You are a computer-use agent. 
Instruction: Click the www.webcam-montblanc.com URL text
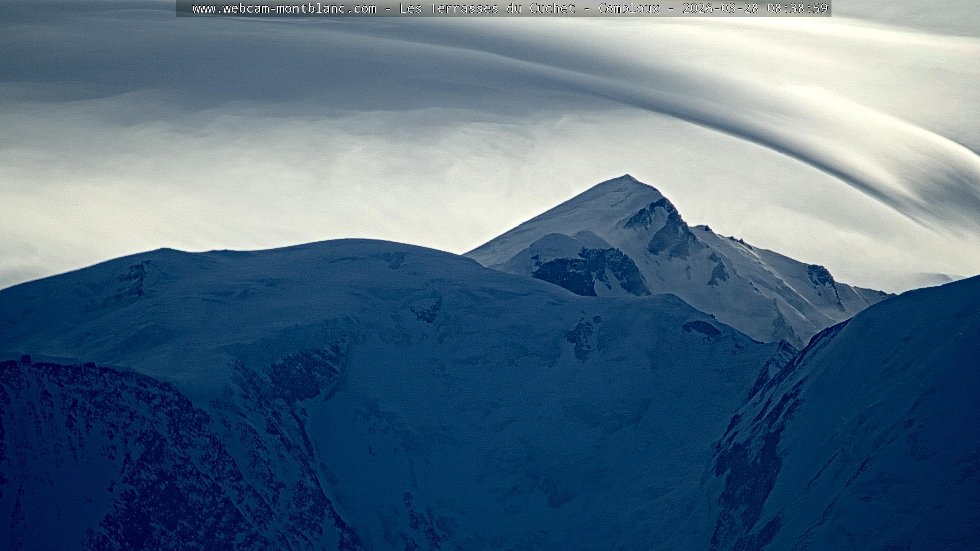pos(284,8)
